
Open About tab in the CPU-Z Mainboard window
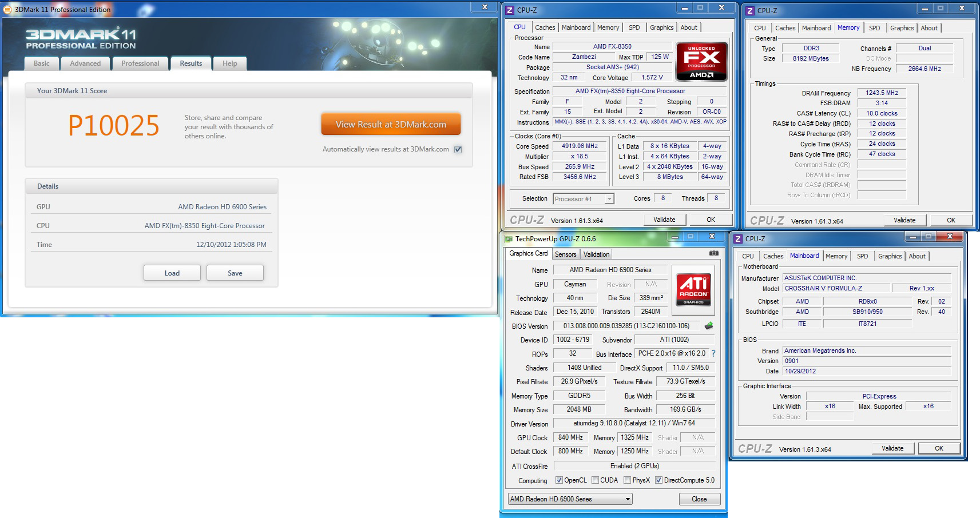(x=917, y=256)
